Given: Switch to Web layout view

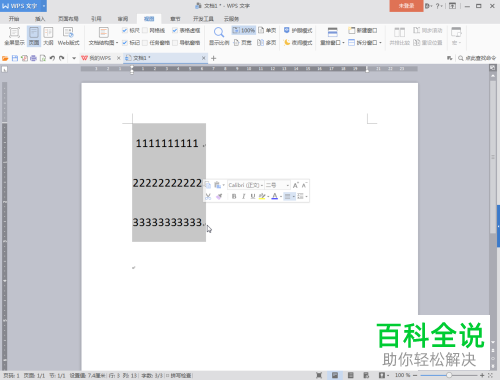Looking at the screenshot, I should tap(68, 36).
